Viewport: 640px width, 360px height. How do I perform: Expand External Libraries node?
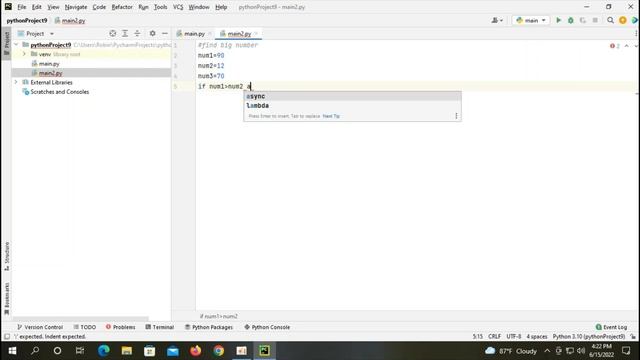16,82
